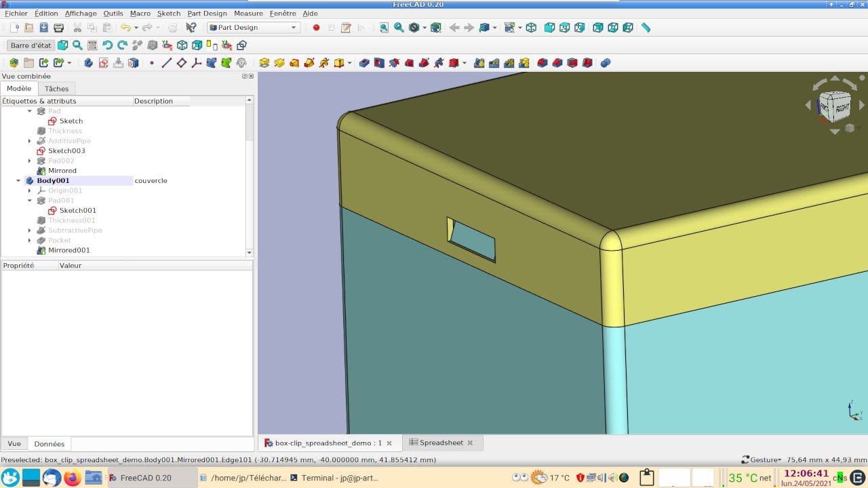The width and height of the screenshot is (868, 488).
Task: Select the Fillet tool icon
Action: coord(542,63)
